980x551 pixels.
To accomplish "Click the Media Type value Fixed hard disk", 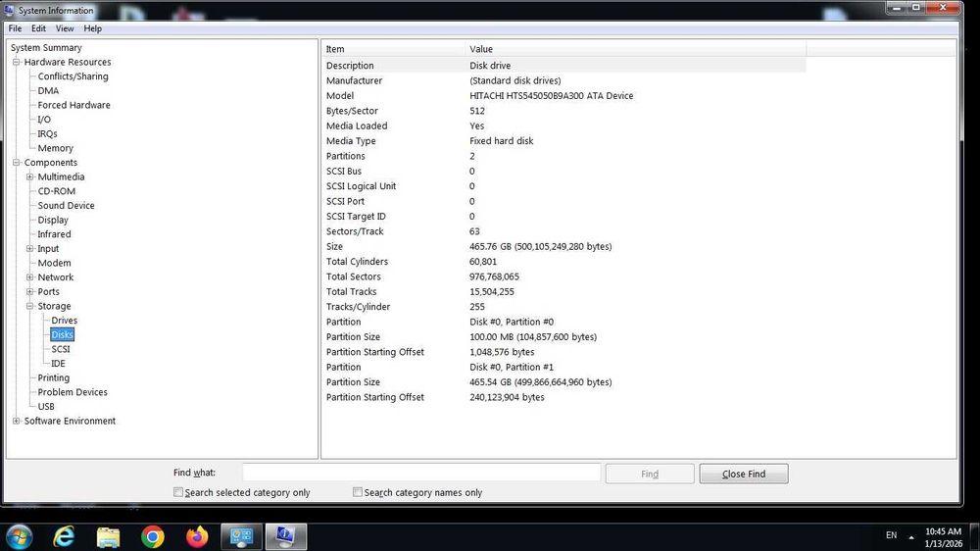I will 501,141.
